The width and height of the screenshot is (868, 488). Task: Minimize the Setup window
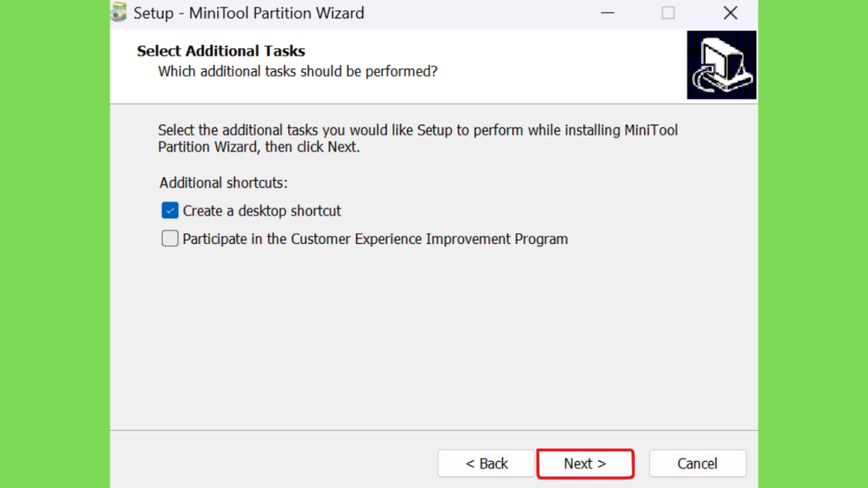coord(608,13)
